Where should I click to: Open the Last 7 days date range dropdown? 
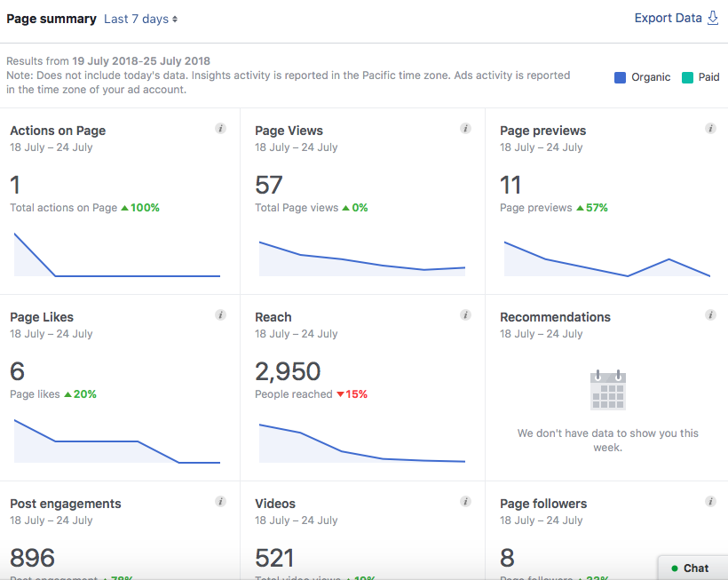140,19
